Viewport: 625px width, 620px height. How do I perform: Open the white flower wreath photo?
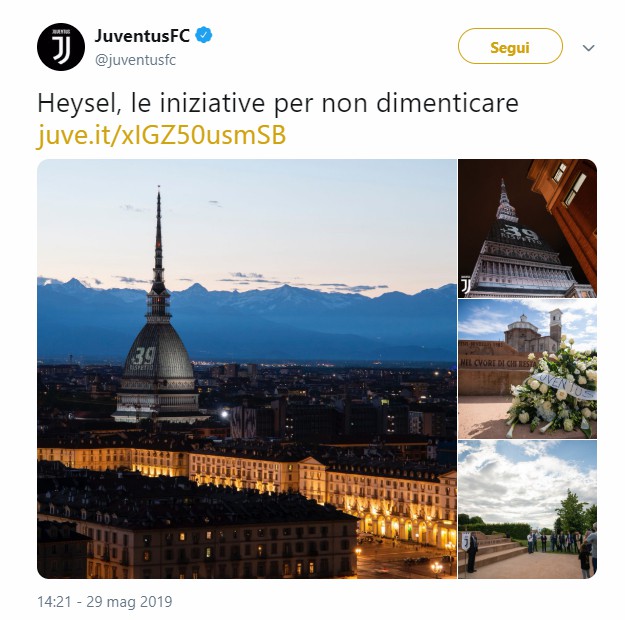coord(527,369)
